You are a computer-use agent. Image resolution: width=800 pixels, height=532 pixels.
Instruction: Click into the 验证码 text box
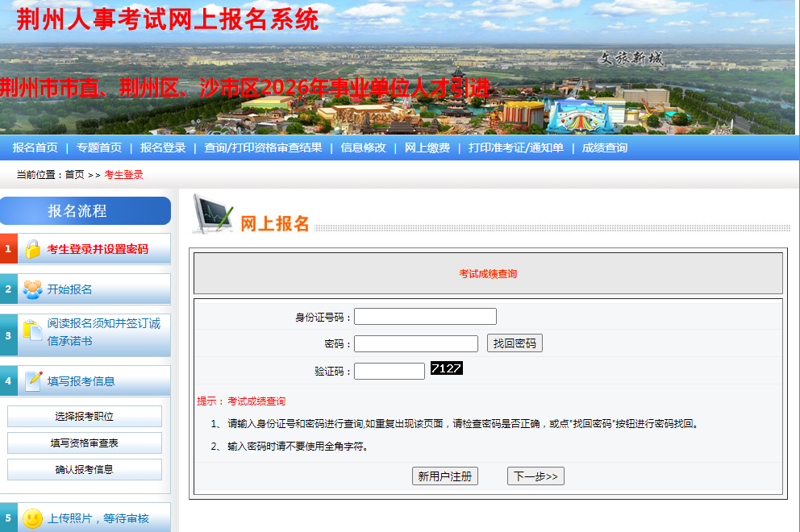389,372
